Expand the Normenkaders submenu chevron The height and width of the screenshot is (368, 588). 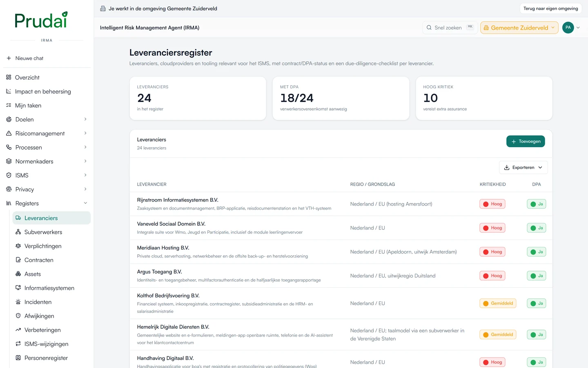point(85,161)
